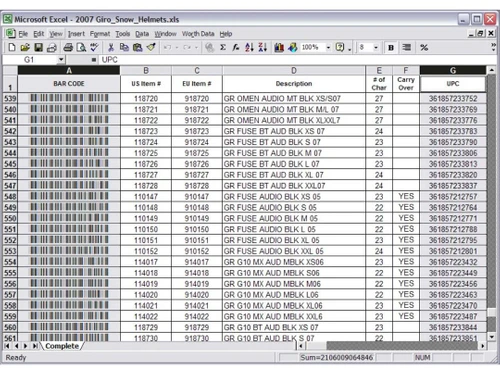Open Print Preview from the toolbar
The width and height of the screenshot is (500, 375).
click(x=81, y=47)
